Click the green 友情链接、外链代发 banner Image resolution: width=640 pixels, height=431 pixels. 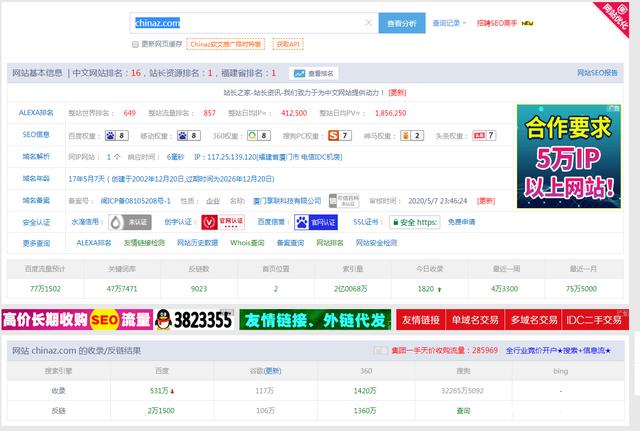click(315, 320)
